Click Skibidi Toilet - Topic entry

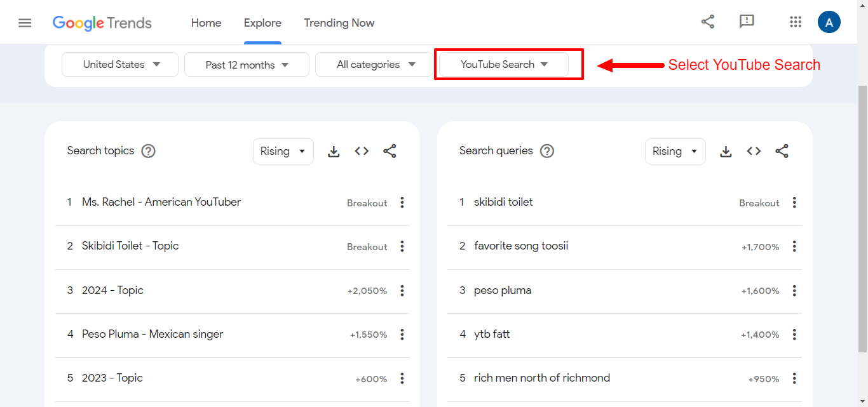[130, 246]
